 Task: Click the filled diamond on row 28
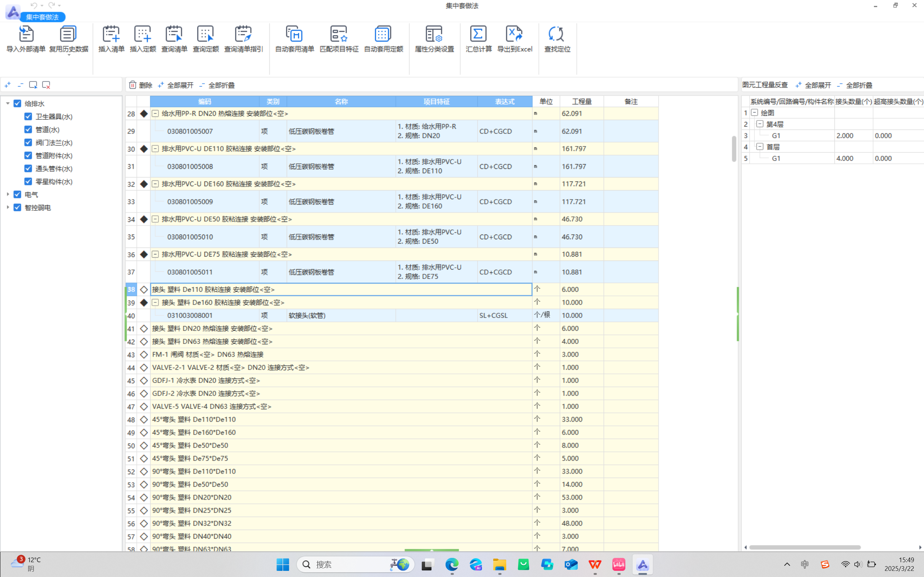(x=144, y=114)
